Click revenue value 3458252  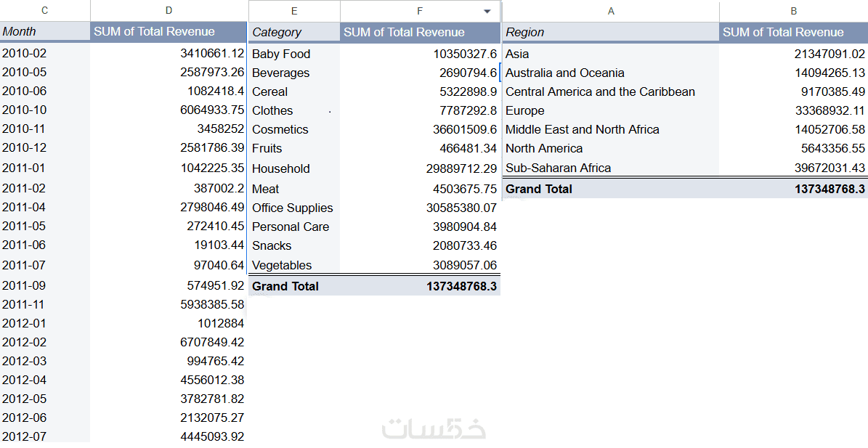[220, 129]
